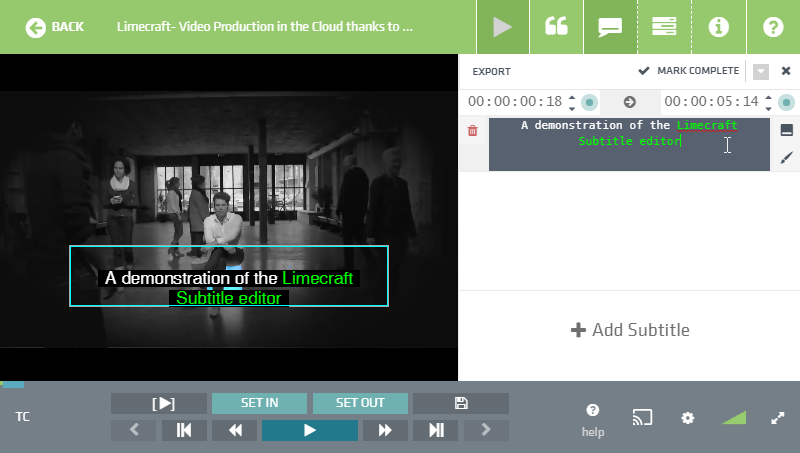Click the TC timecode label
The image size is (800, 453).
tap(22, 417)
